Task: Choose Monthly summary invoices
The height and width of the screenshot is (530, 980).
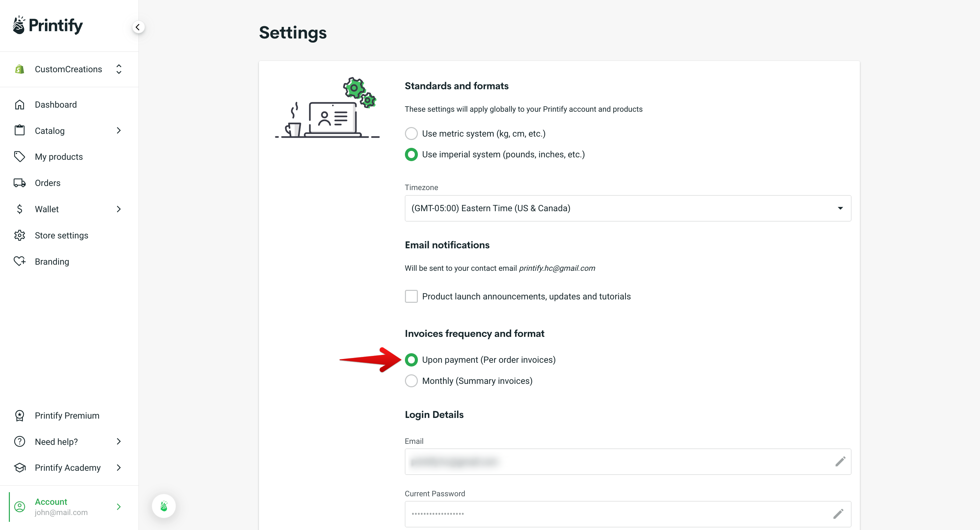Action: click(x=411, y=381)
